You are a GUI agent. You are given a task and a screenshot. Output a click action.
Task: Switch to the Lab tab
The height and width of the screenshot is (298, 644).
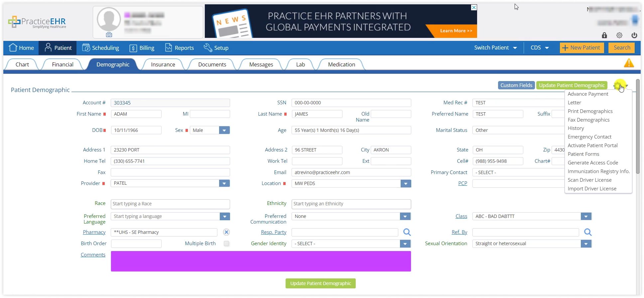301,64
